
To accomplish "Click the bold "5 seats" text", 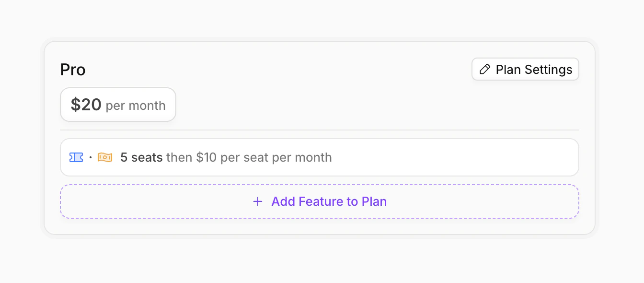I will (x=141, y=157).
